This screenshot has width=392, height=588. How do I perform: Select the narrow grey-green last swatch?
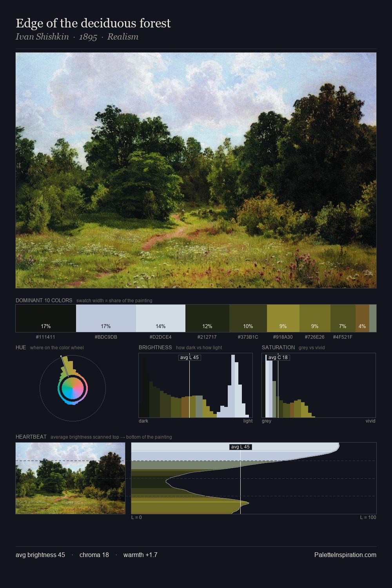click(x=373, y=318)
